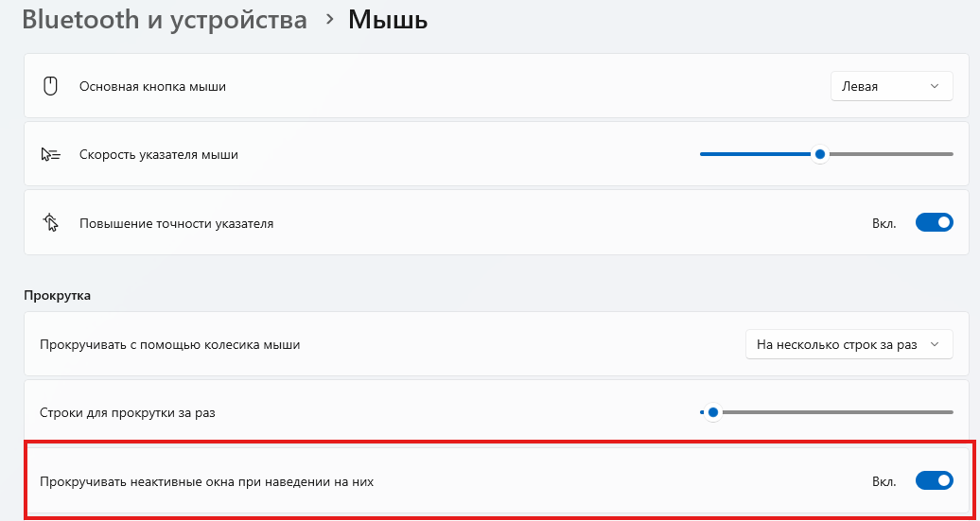Go back to Bluetooth и устройства breadcrumb
The height and width of the screenshot is (521, 980).
tap(165, 19)
